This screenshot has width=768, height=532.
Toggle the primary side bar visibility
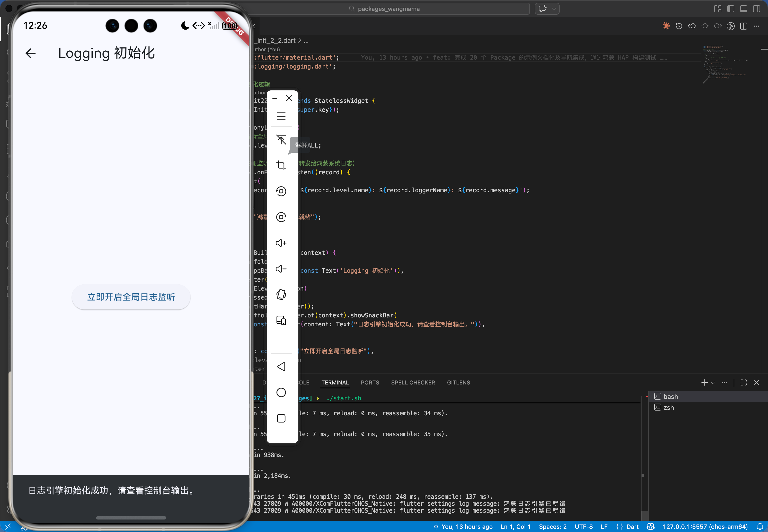(730, 9)
